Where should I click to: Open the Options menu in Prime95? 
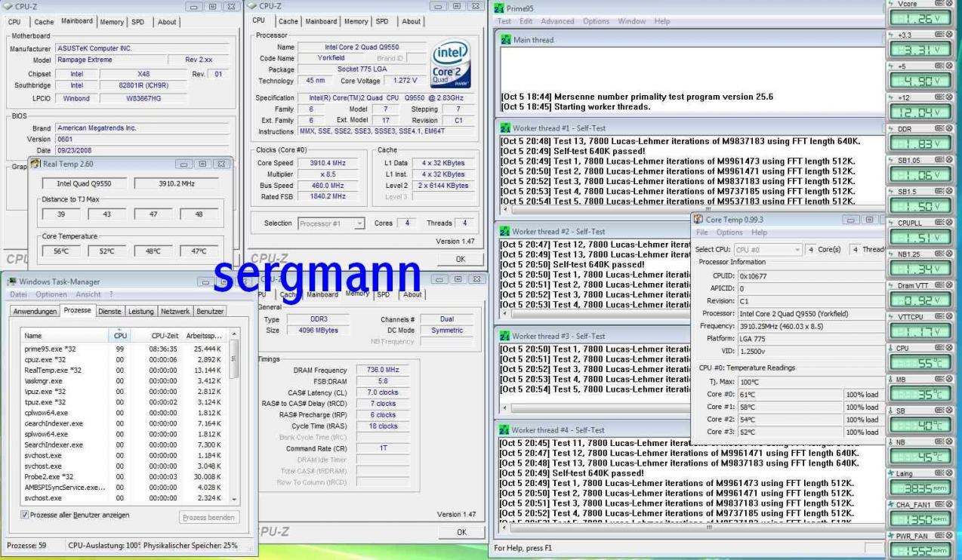click(x=597, y=21)
